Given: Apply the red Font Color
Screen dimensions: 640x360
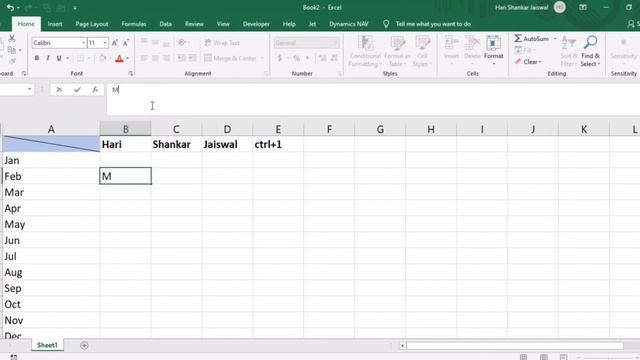Looking at the screenshot, I should [119, 58].
